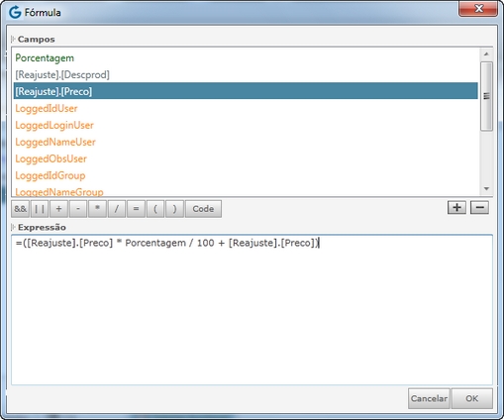Select the [Reajuste].[Descprod] field

click(x=246, y=74)
